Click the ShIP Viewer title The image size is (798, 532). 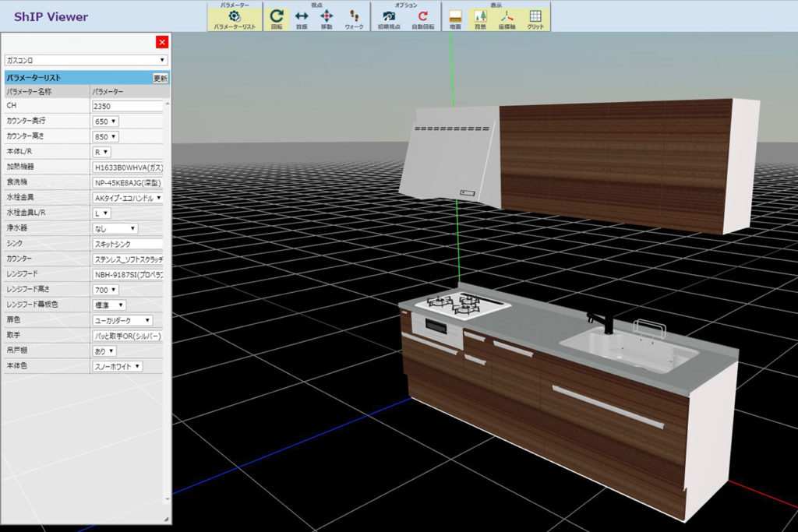[51, 17]
